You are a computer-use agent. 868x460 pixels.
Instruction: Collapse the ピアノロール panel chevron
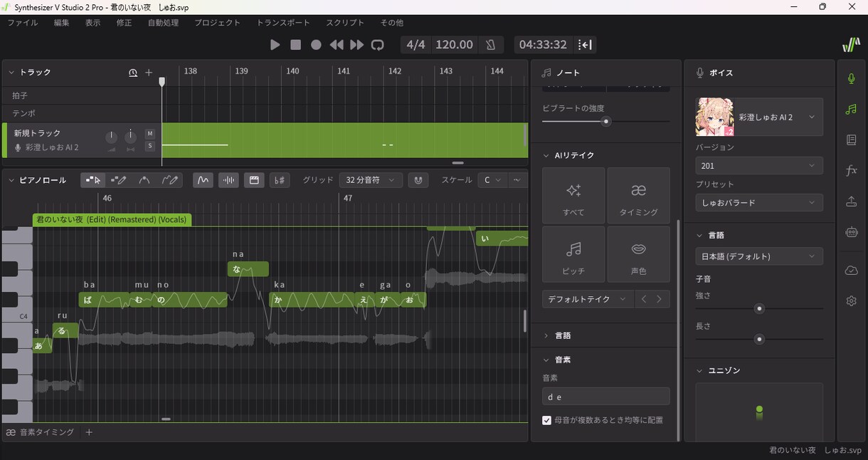point(11,180)
